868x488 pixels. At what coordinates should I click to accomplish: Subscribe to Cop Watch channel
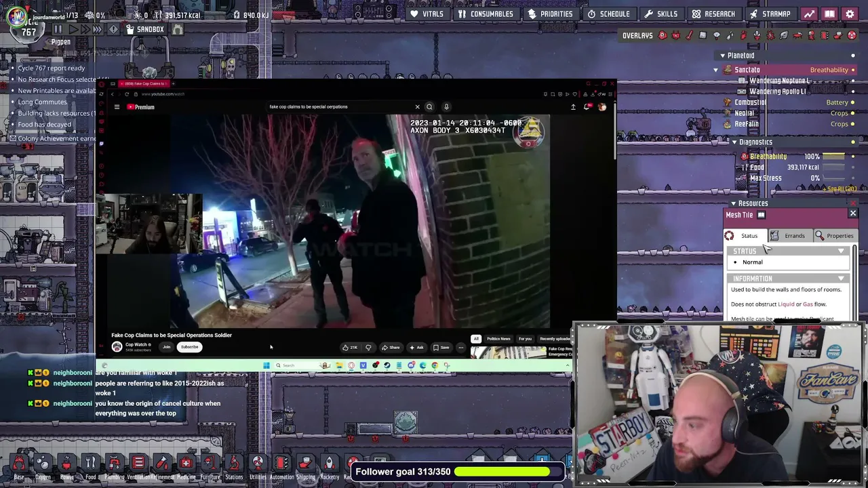[189, 347]
